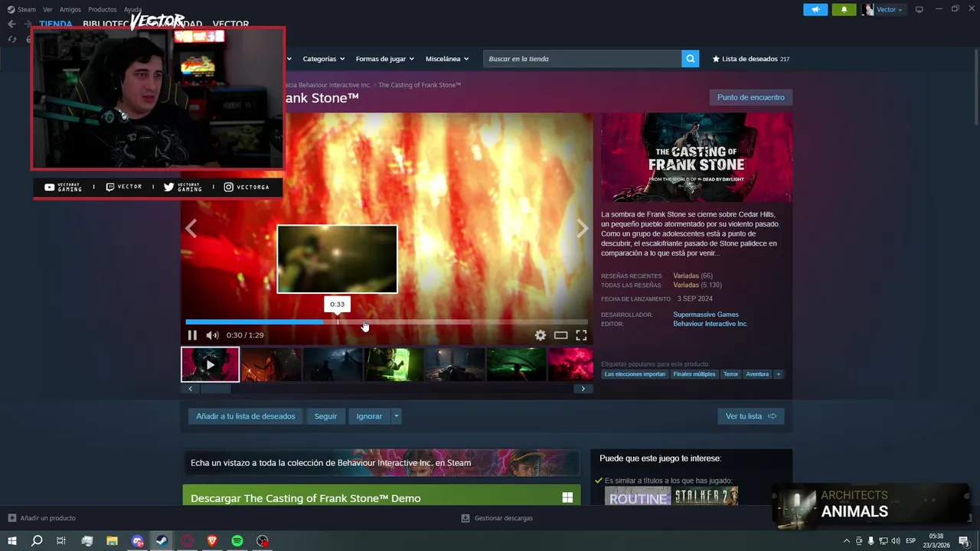980x551 pixels.
Task: Click the Opera GX taskbar icon
Action: pos(187,541)
